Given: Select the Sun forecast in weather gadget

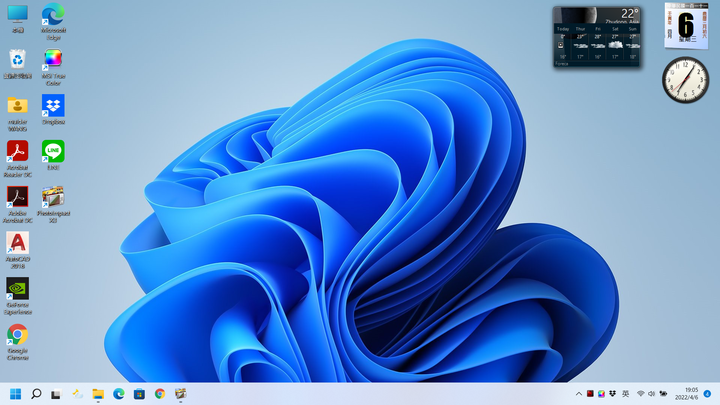Looking at the screenshot, I should pyautogui.click(x=632, y=42).
